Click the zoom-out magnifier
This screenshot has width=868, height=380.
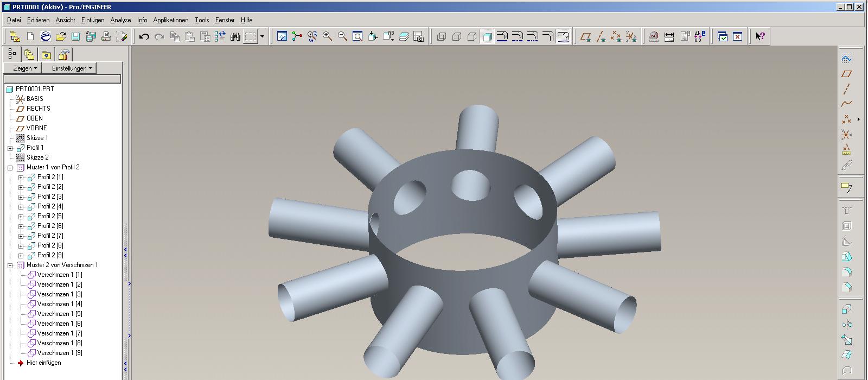click(343, 36)
